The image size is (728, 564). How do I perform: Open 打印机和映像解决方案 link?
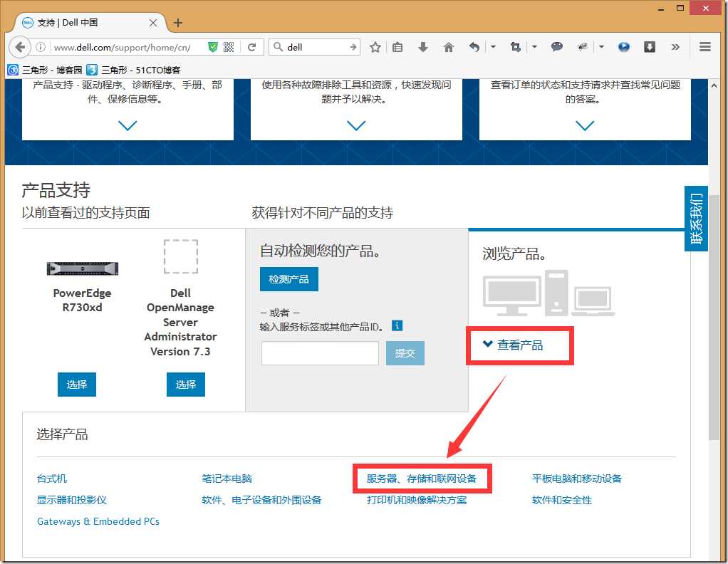click(417, 500)
